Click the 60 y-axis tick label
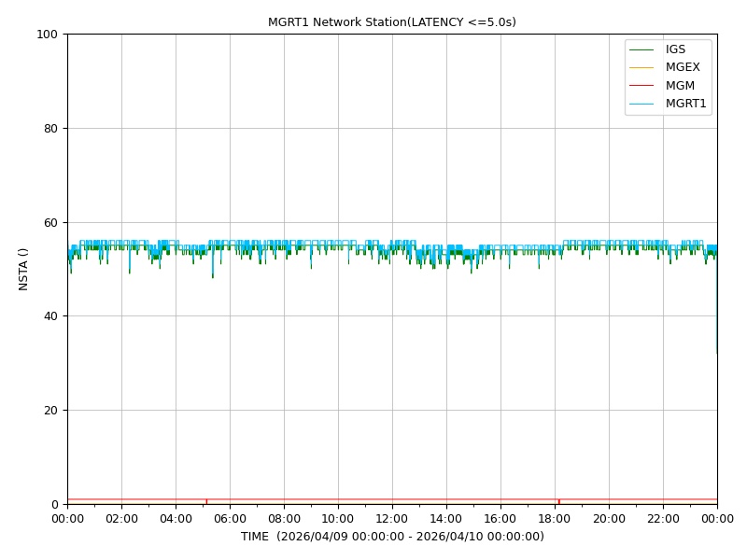Image resolution: width=747 pixels, height=560 pixels. click(50, 222)
